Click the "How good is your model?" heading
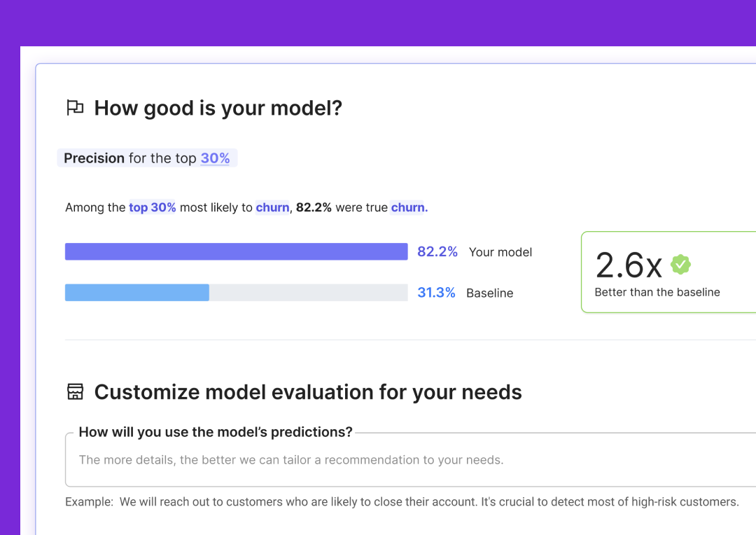 click(219, 108)
